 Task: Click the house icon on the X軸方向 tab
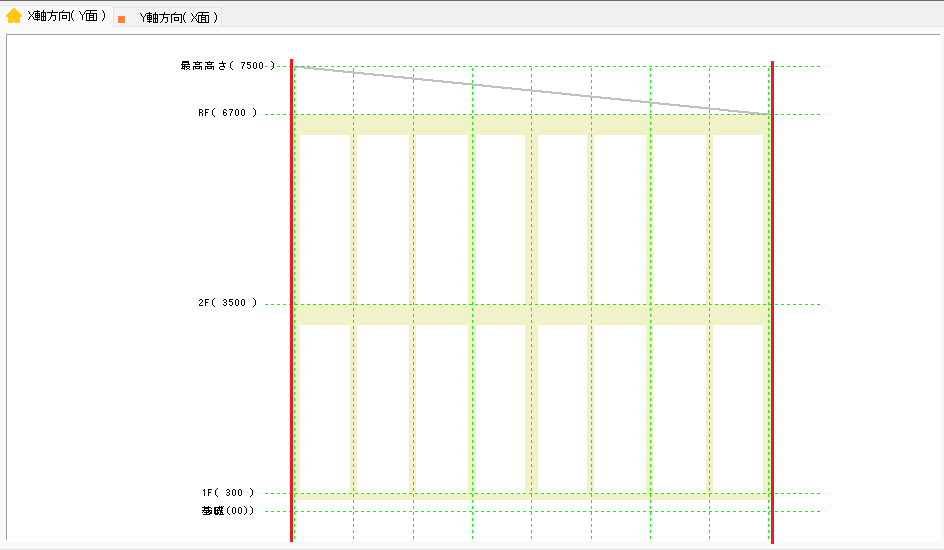point(14,16)
